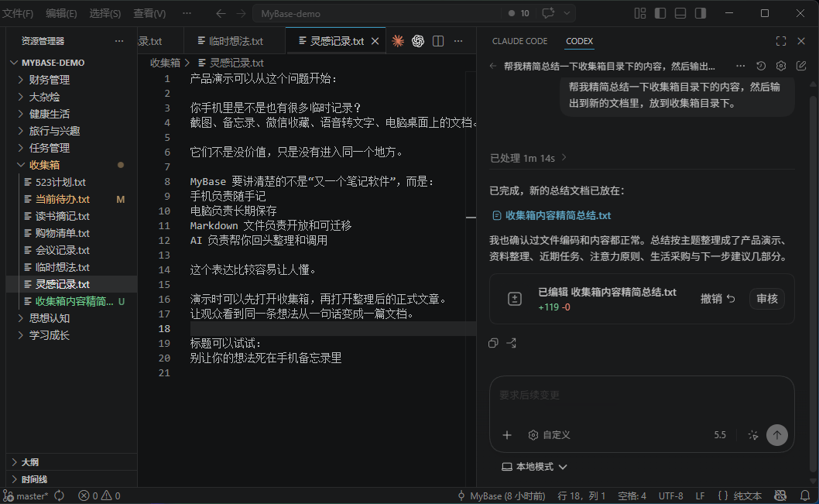
Task: Open notifications bell in status bar
Action: pos(805,495)
